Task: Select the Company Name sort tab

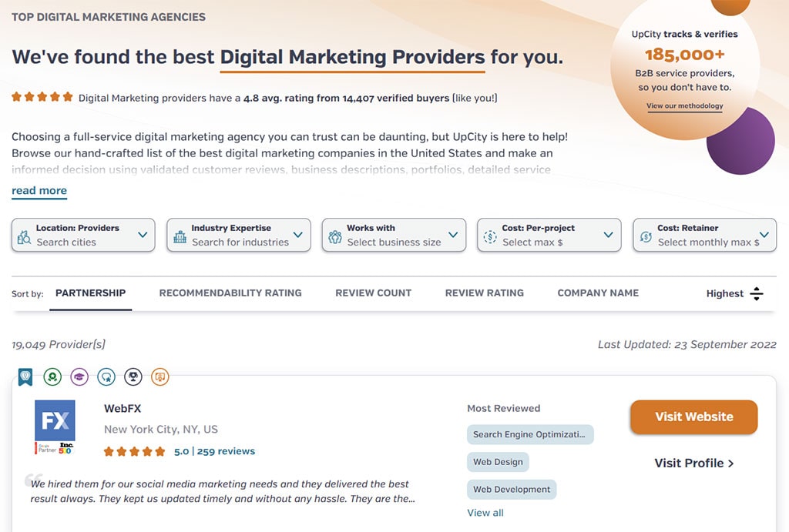Action: click(598, 293)
